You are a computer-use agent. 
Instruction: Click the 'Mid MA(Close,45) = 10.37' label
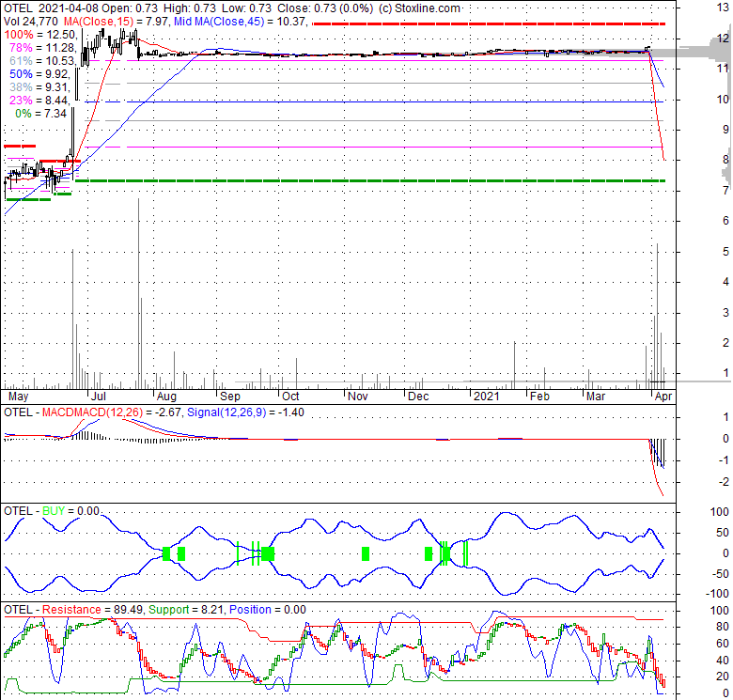click(241, 22)
